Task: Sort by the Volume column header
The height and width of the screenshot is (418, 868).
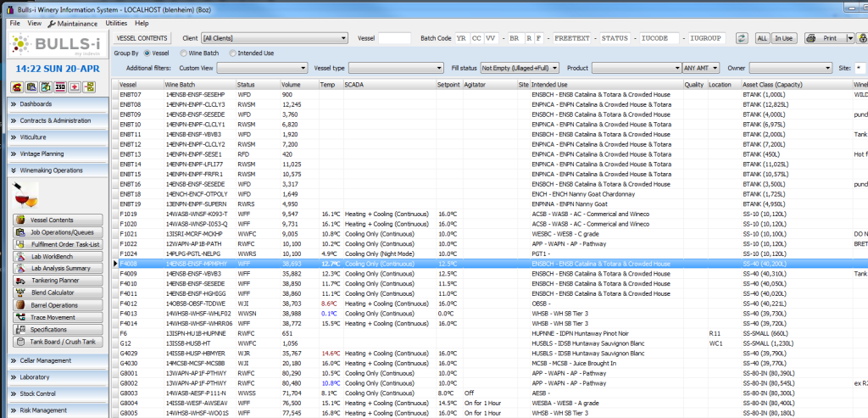Action: pos(299,85)
